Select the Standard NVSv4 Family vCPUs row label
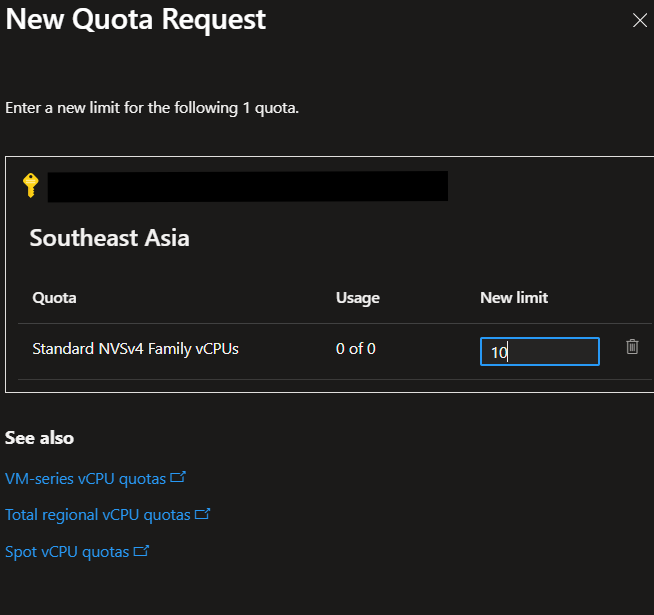Image resolution: width=654 pixels, height=615 pixels. click(x=135, y=349)
